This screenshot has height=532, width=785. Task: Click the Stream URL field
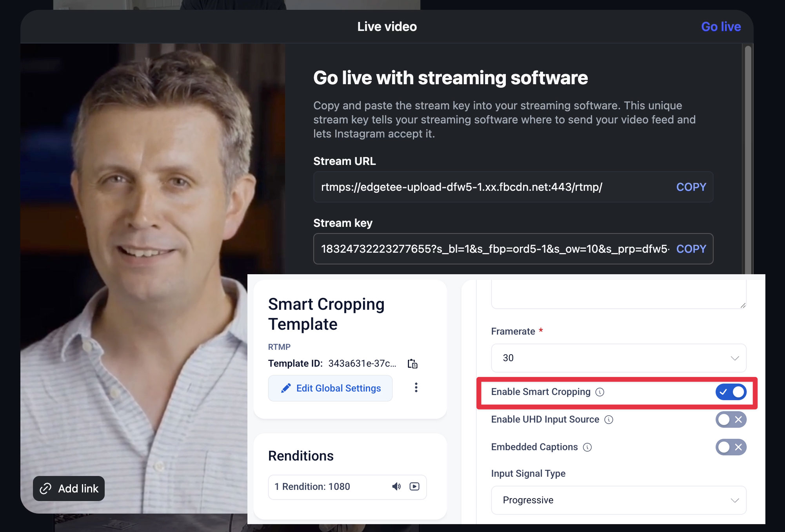tap(513, 187)
